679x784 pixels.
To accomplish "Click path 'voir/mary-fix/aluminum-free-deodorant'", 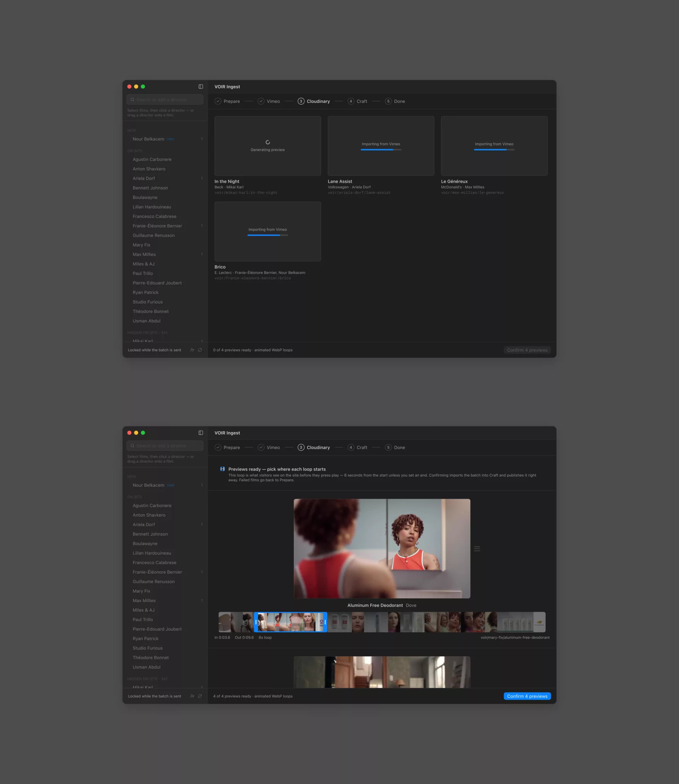I will (515, 637).
